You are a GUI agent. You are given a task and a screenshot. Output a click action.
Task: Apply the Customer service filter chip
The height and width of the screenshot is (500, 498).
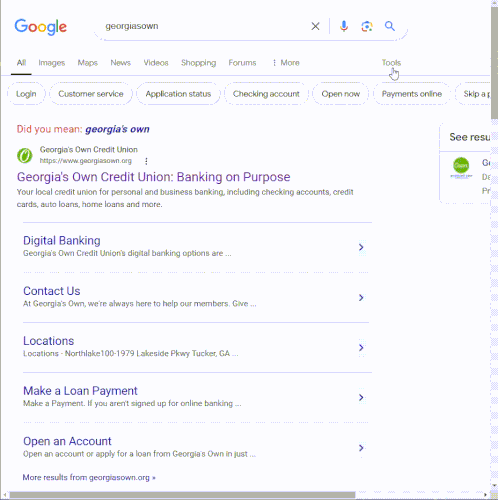pyautogui.click(x=91, y=94)
